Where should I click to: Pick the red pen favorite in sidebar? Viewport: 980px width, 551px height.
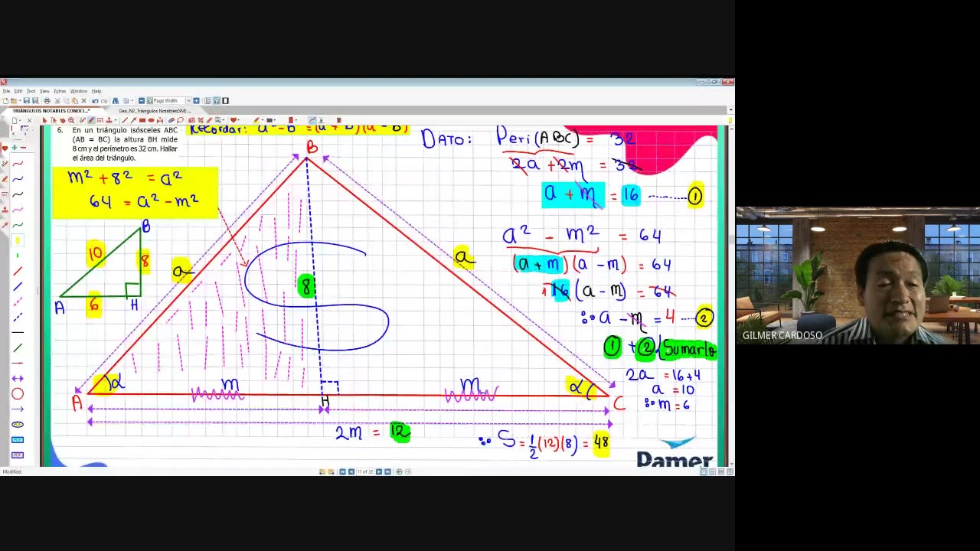coord(18,163)
